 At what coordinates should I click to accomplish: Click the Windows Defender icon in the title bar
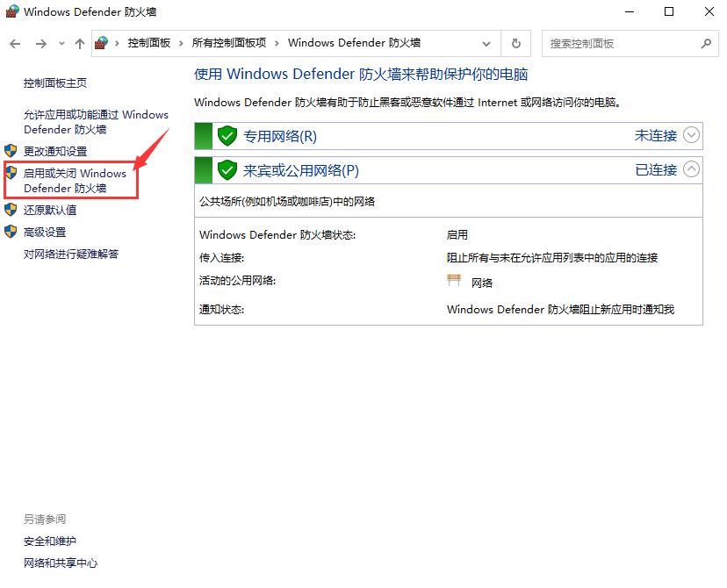pos(12,11)
